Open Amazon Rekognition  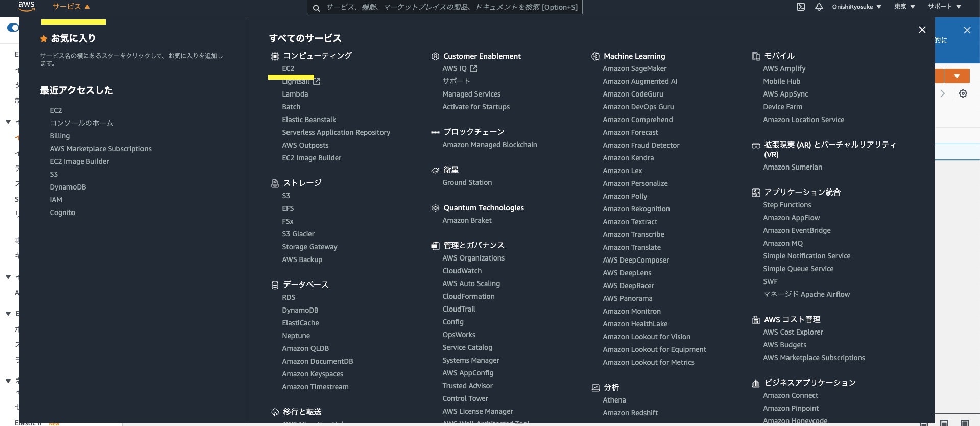pos(636,209)
